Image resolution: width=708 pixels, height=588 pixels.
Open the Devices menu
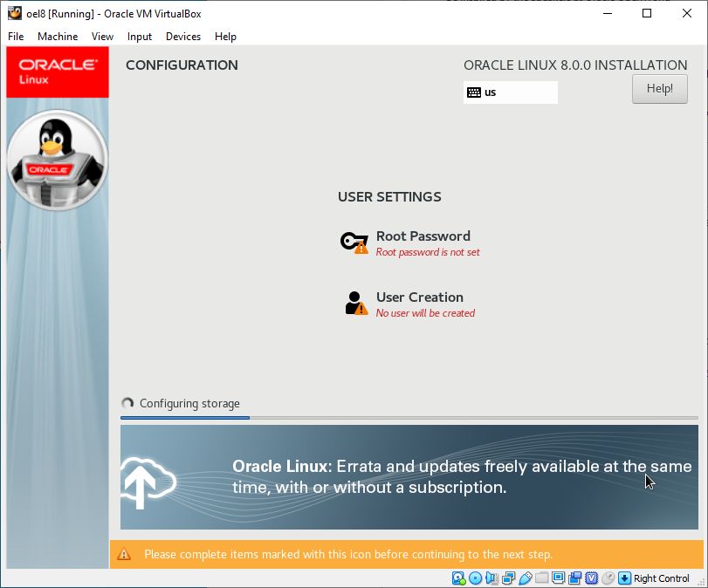(x=183, y=37)
